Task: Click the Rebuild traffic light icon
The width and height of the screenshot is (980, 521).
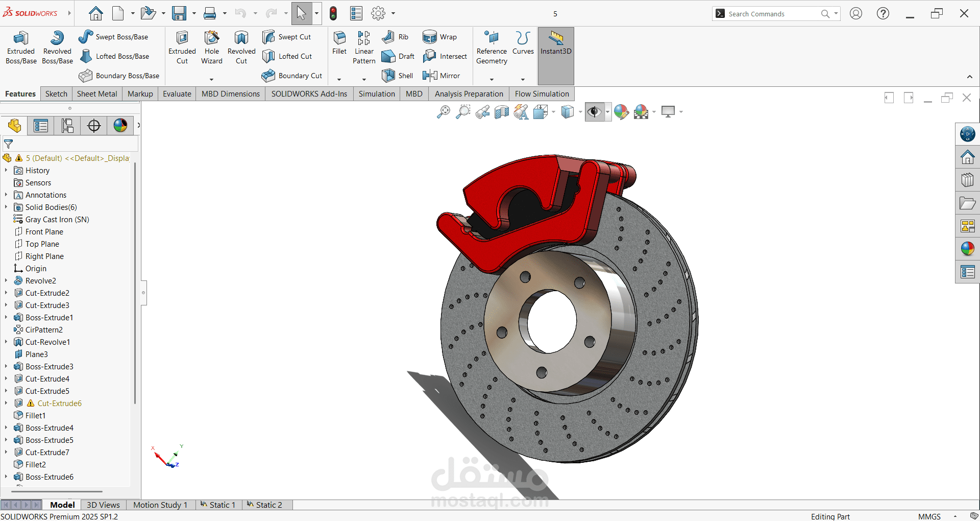Action: (333, 13)
